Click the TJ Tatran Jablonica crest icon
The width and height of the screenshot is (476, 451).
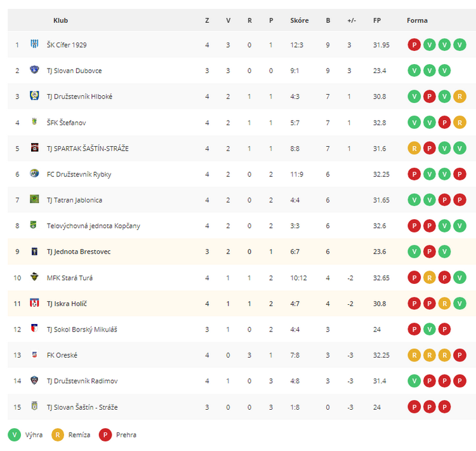pyautogui.click(x=34, y=199)
